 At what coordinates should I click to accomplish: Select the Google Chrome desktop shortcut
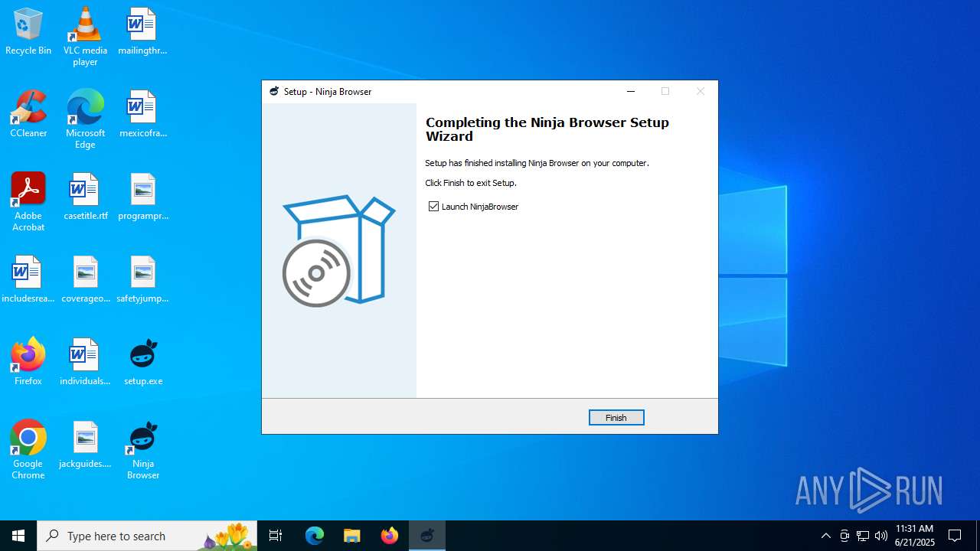(x=28, y=449)
